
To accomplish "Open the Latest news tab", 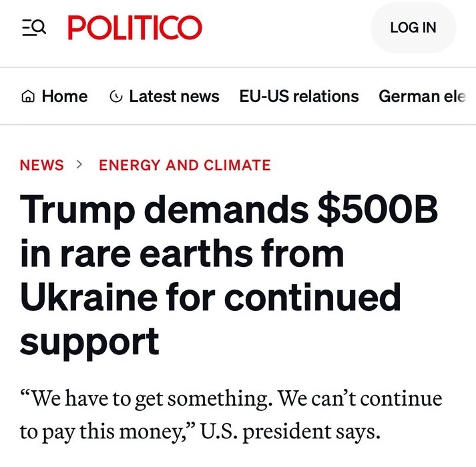I will (x=174, y=97).
